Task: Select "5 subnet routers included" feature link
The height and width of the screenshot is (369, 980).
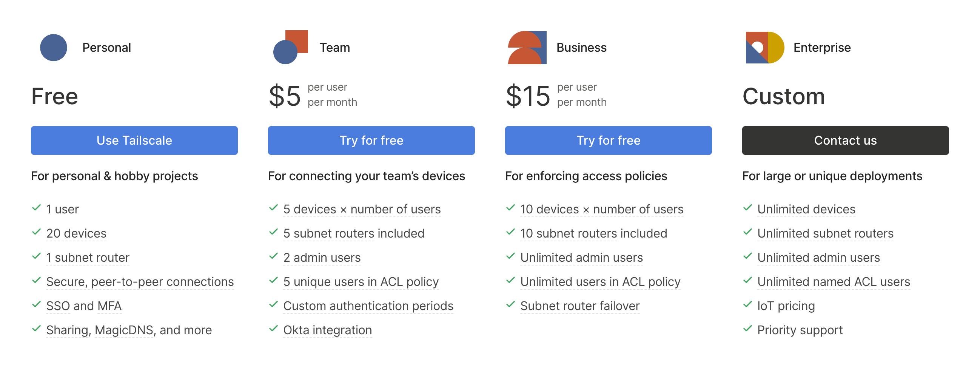Action: [x=353, y=233]
